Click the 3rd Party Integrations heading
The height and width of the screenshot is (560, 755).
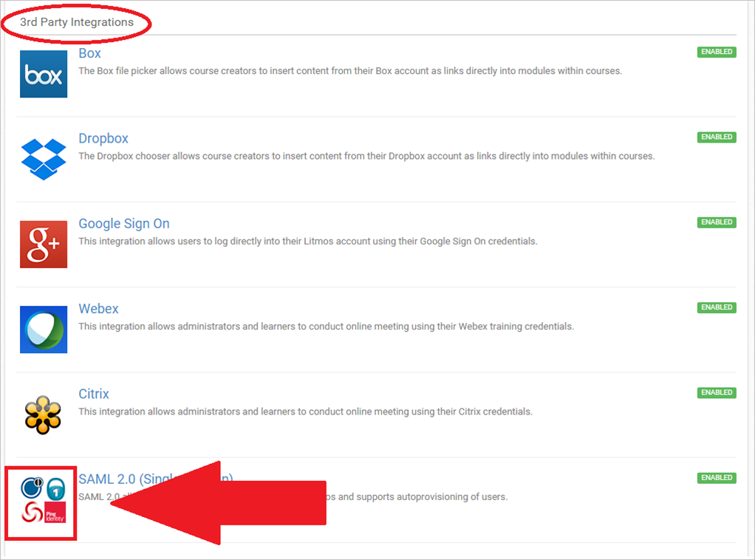coord(77,22)
